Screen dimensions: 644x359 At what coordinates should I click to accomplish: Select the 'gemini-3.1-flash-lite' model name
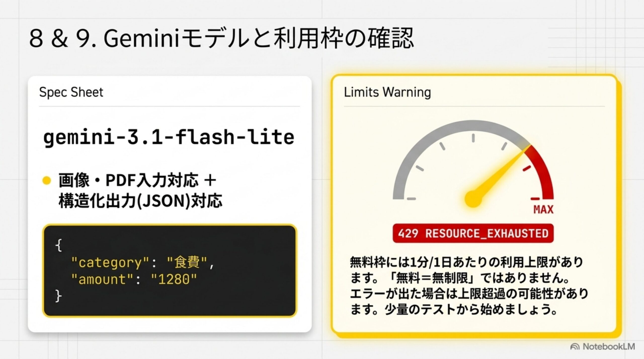(169, 137)
